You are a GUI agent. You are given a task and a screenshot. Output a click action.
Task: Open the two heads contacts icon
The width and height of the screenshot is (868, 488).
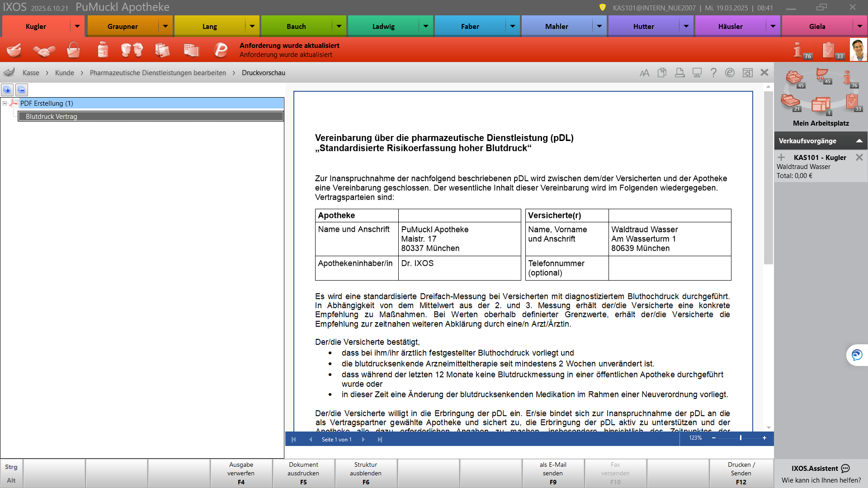click(132, 50)
